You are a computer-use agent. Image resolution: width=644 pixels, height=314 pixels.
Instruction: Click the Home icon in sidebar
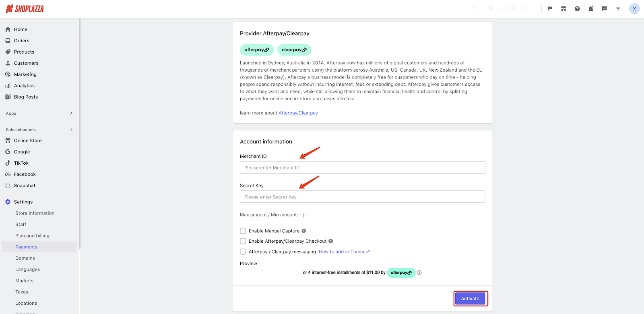(8, 29)
